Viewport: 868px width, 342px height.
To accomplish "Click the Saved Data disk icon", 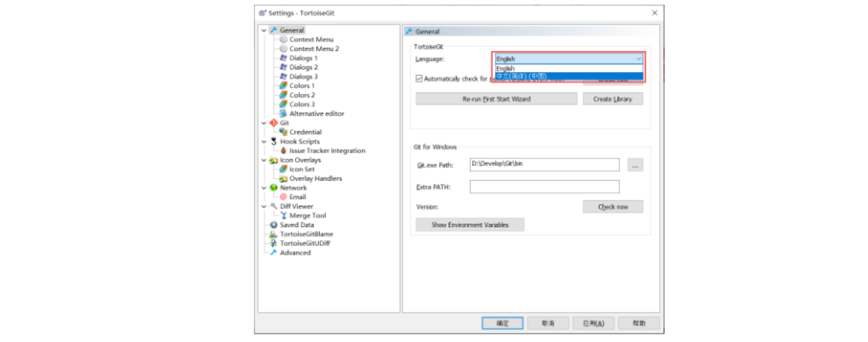I will tap(273, 225).
